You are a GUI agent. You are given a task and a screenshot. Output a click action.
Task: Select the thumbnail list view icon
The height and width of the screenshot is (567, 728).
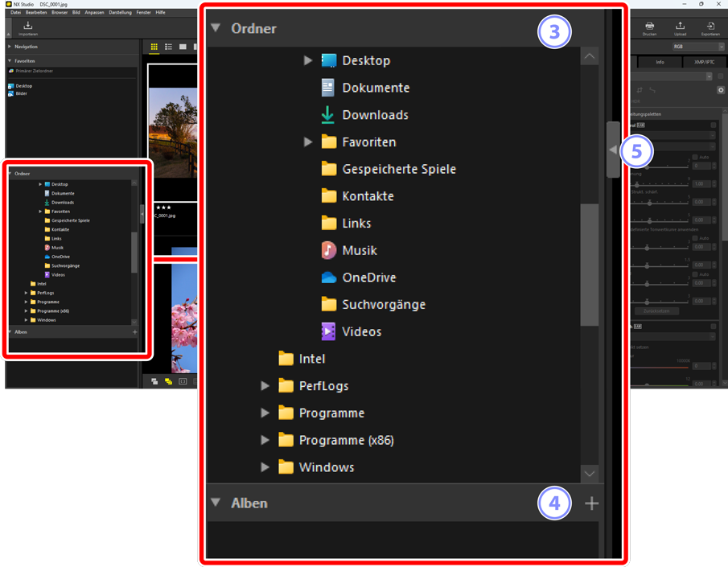168,47
